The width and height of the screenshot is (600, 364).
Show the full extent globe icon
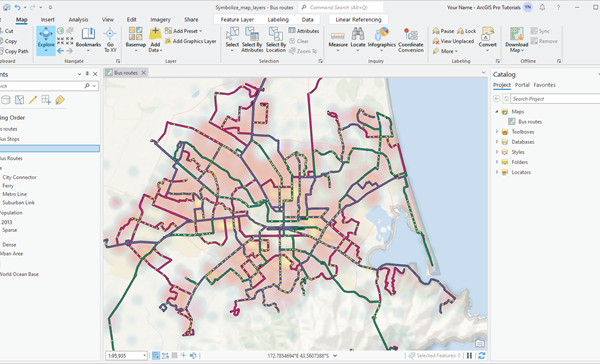coord(60,31)
